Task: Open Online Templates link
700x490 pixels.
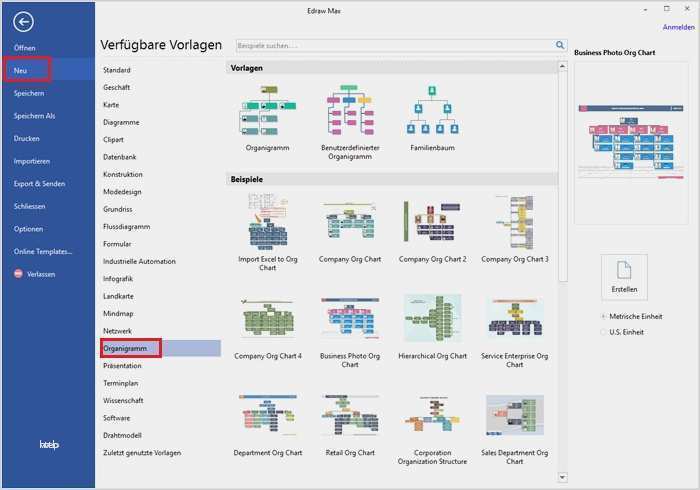Action: click(43, 251)
